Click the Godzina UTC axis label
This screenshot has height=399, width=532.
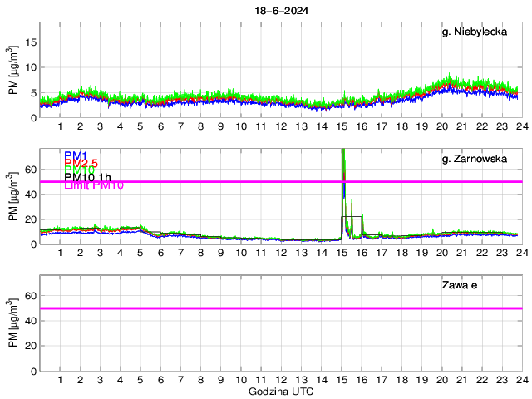[280, 391]
